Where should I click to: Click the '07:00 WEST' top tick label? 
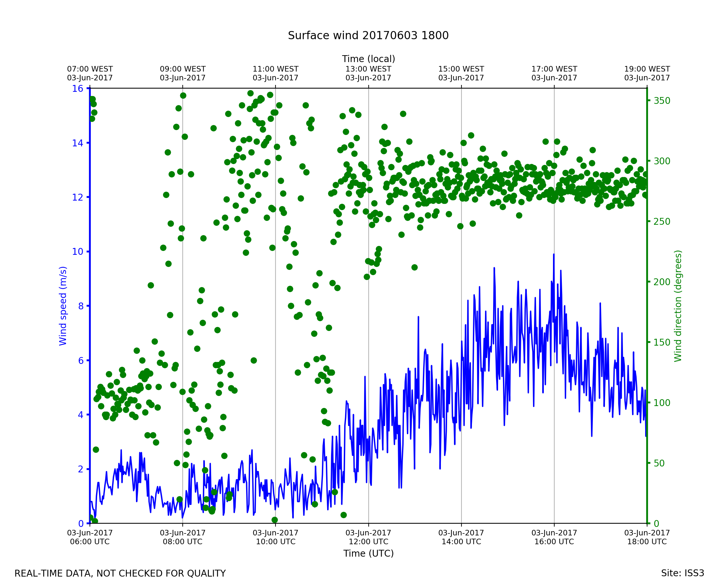[x=90, y=69]
